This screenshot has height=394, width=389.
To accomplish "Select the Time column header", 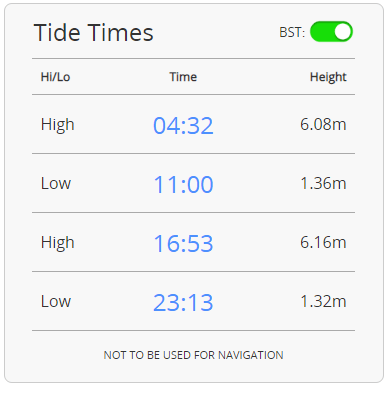I will click(x=183, y=77).
